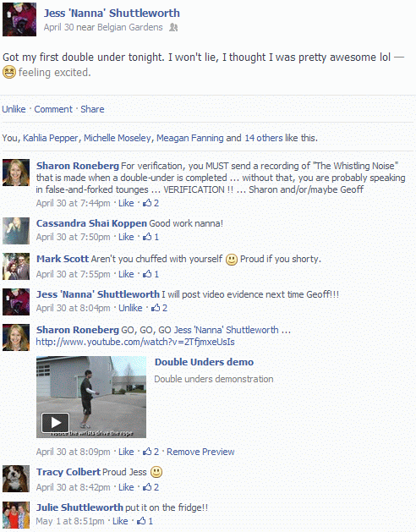
Task: Open Kahlia Pepper's profile from likes
Action: click(51, 138)
